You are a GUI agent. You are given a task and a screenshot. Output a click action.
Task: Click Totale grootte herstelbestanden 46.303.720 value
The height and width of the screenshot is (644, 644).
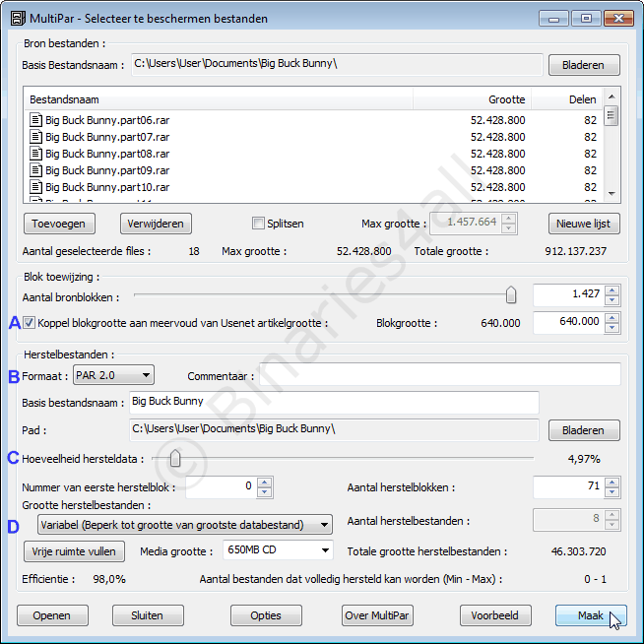point(578,551)
